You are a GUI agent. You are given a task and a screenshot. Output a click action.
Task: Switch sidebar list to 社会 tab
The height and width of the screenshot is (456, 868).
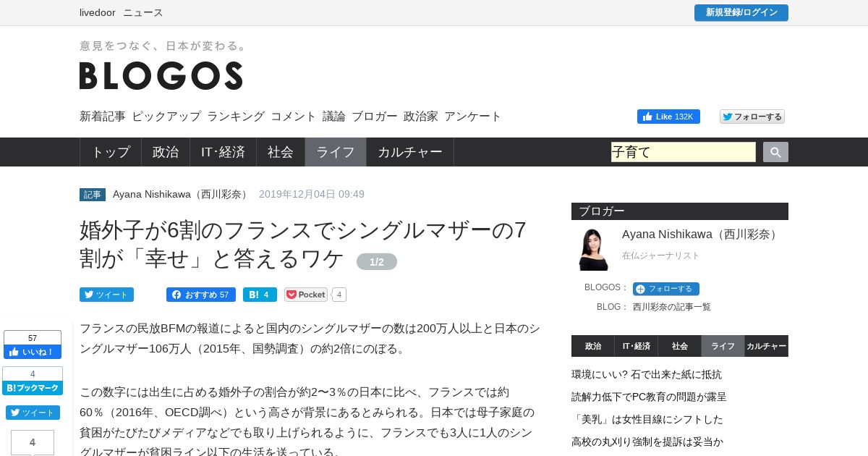tap(680, 346)
